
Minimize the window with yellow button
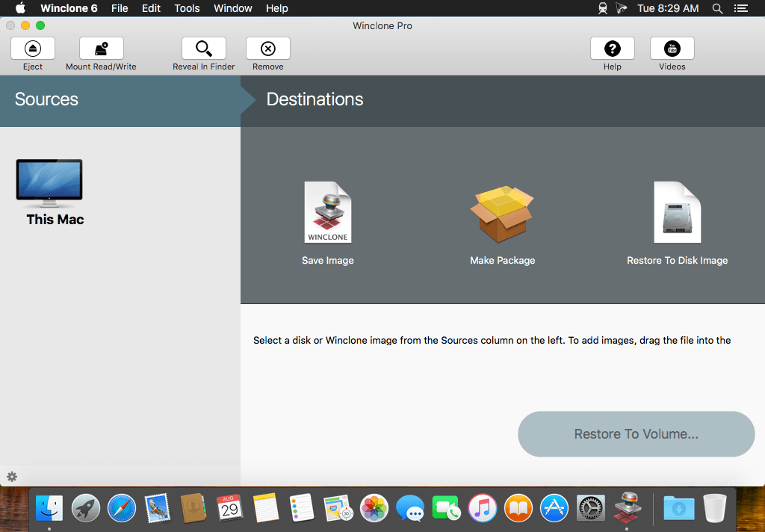(x=25, y=25)
